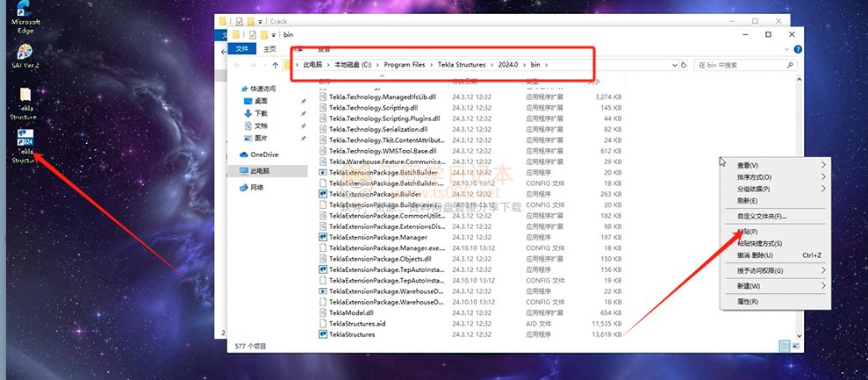This screenshot has width=868, height=380.
Task: Select the TeklaModel.dll file icon
Action: pyautogui.click(x=323, y=312)
